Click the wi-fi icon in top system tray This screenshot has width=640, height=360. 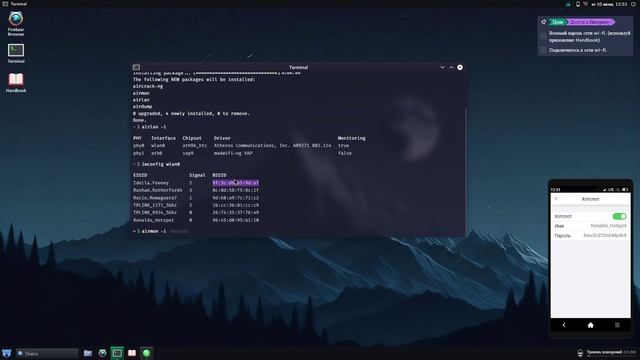585,4
